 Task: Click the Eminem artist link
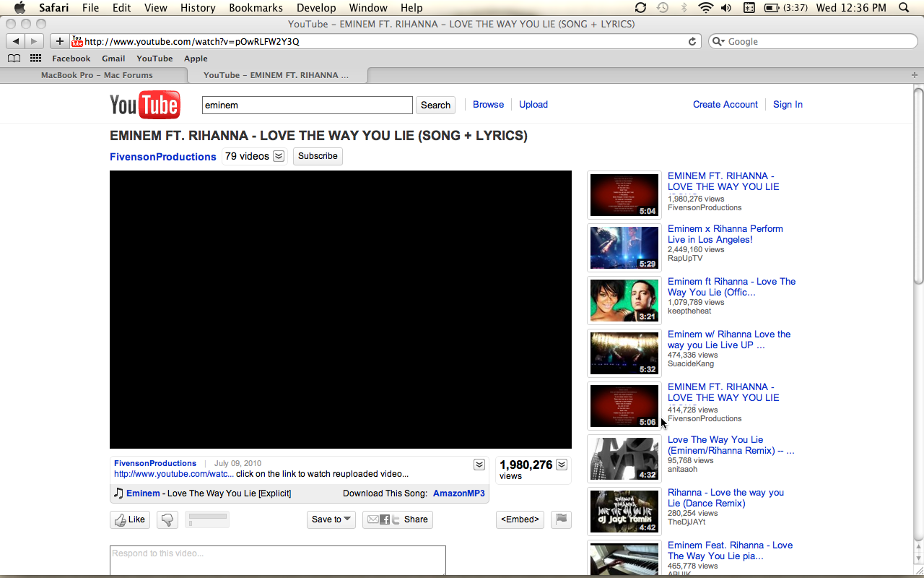tap(143, 493)
